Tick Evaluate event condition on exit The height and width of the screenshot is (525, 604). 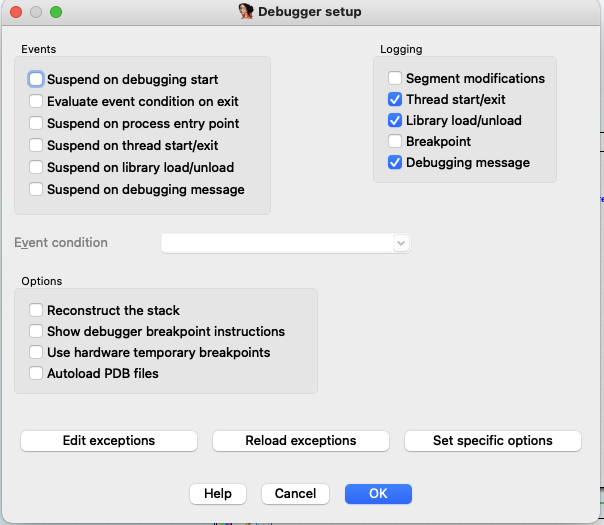(36, 101)
